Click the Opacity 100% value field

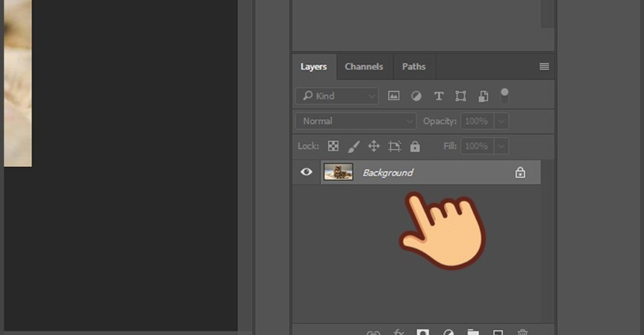point(477,121)
